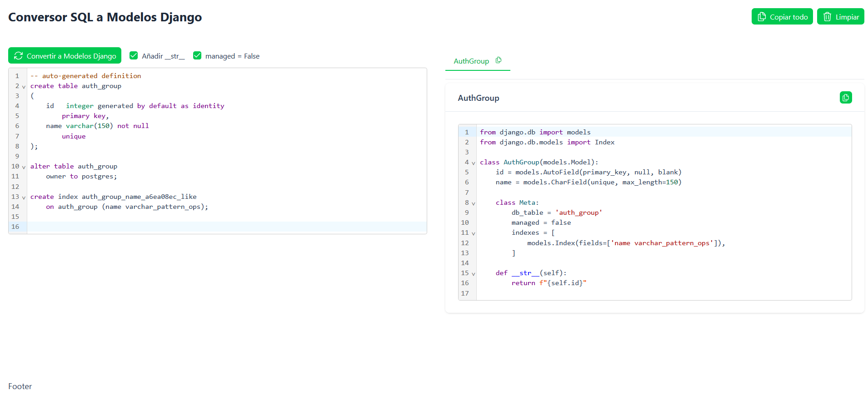Click 'on auth_group (name varchar_pattern_ops);' line
The height and width of the screenshot is (400, 868).
[127, 207]
